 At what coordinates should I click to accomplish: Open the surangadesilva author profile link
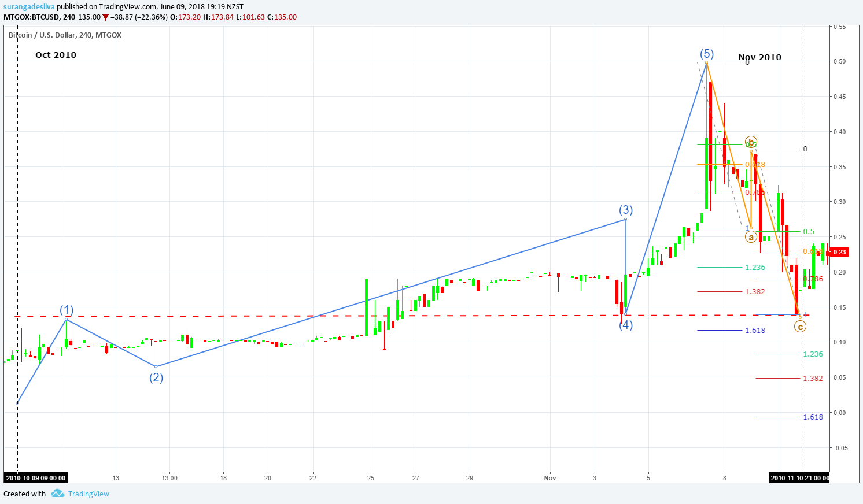pyautogui.click(x=29, y=7)
